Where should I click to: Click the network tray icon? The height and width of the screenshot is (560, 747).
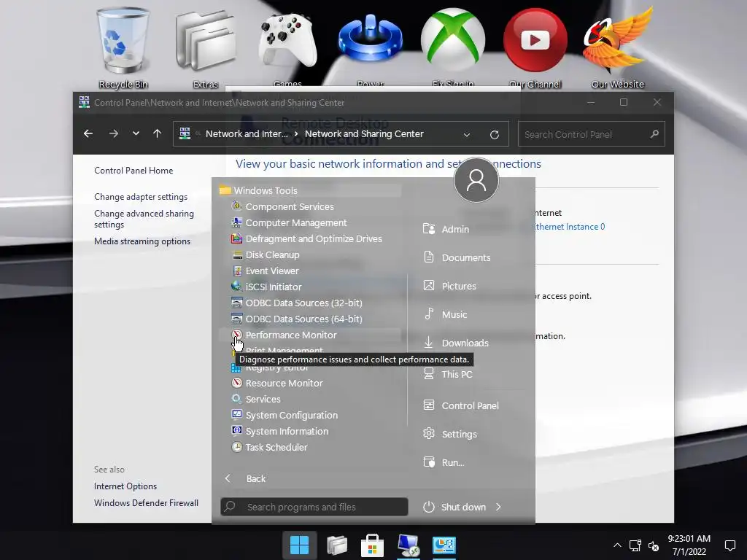coord(635,545)
